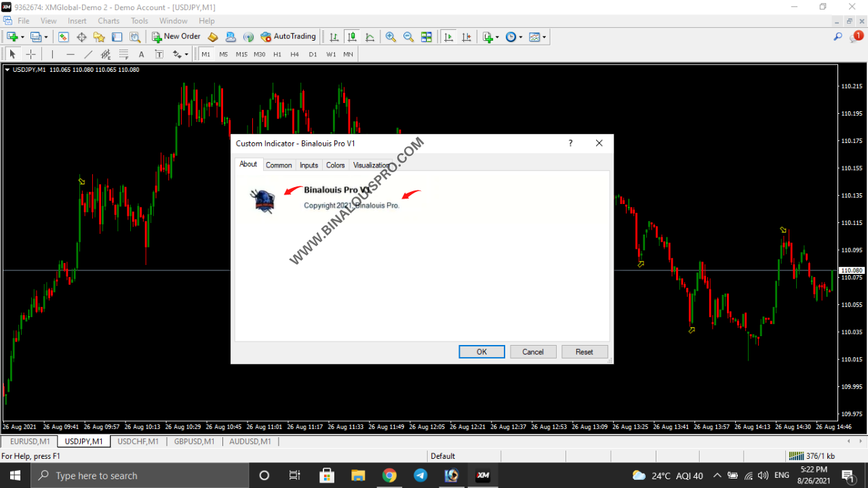The image size is (868, 488).
Task: Select the Equidistant Channel tool
Action: (106, 54)
